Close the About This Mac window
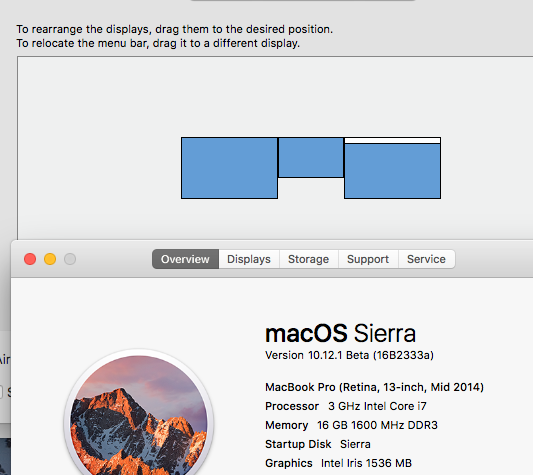 coord(30,259)
